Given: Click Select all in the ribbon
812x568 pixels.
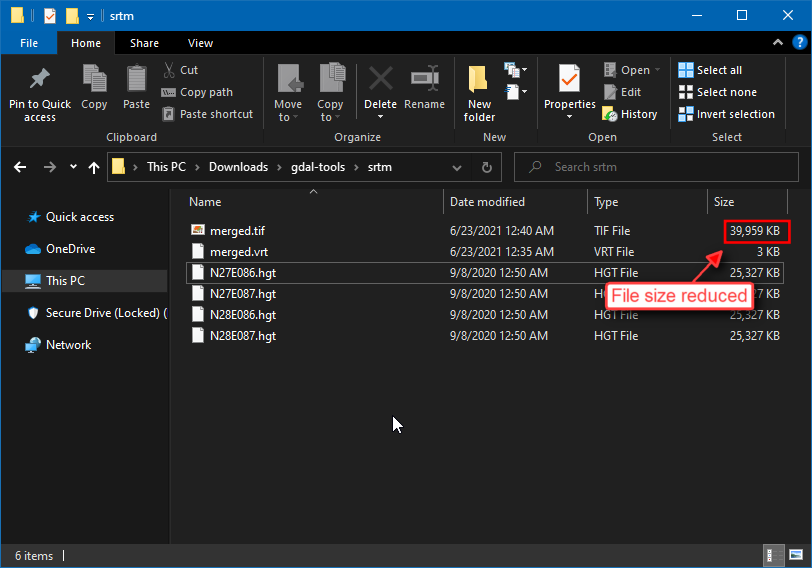Looking at the screenshot, I should 711,70.
